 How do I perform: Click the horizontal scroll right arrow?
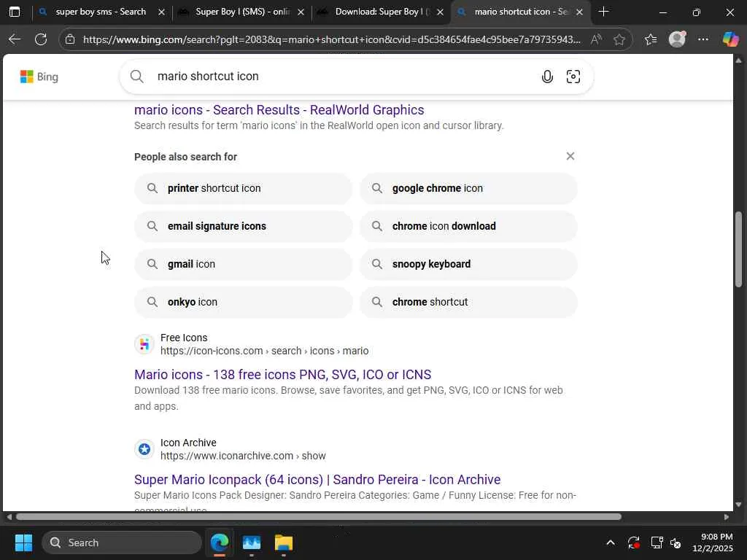[727, 517]
